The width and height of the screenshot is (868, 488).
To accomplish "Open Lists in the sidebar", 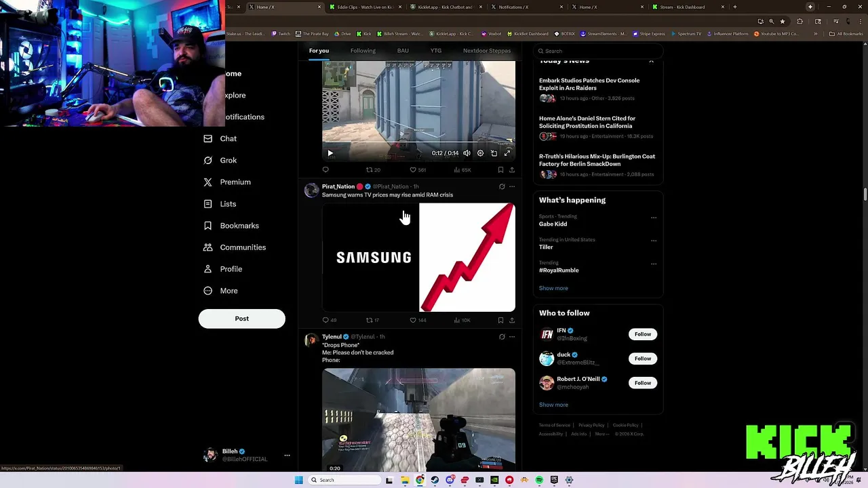I will 220,204.
